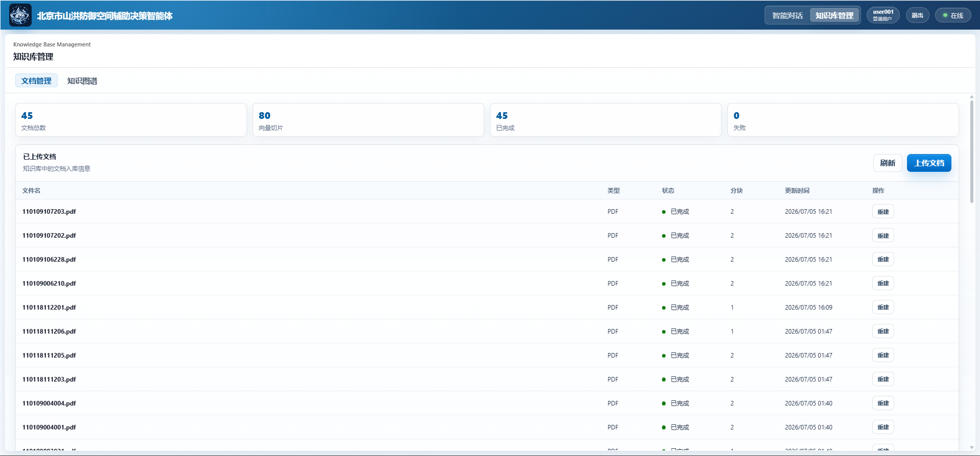
Task: Open the user001 profile badge
Action: click(883, 15)
